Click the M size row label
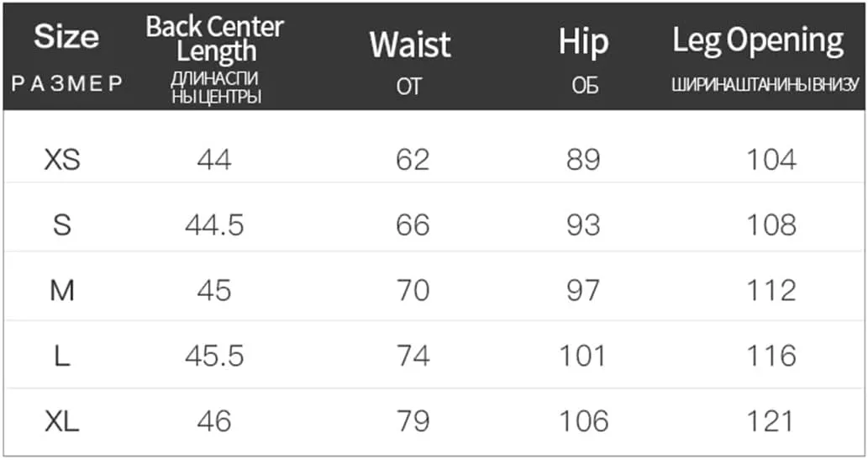Image resolution: width=868 pixels, height=460 pixels. coord(62,290)
